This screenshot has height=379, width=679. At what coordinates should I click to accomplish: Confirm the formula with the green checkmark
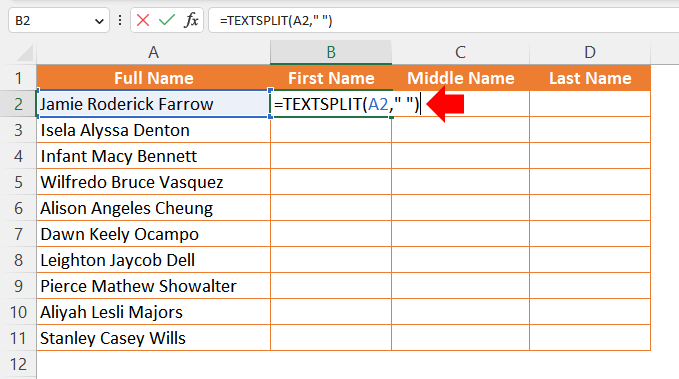pyautogui.click(x=167, y=20)
